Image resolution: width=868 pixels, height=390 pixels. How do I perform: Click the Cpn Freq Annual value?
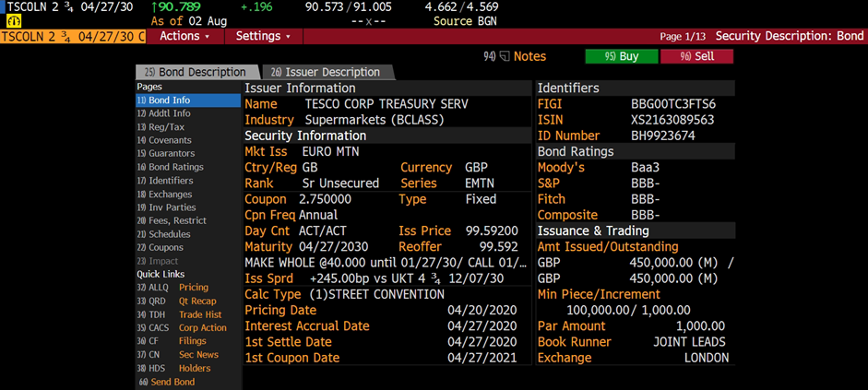point(317,215)
